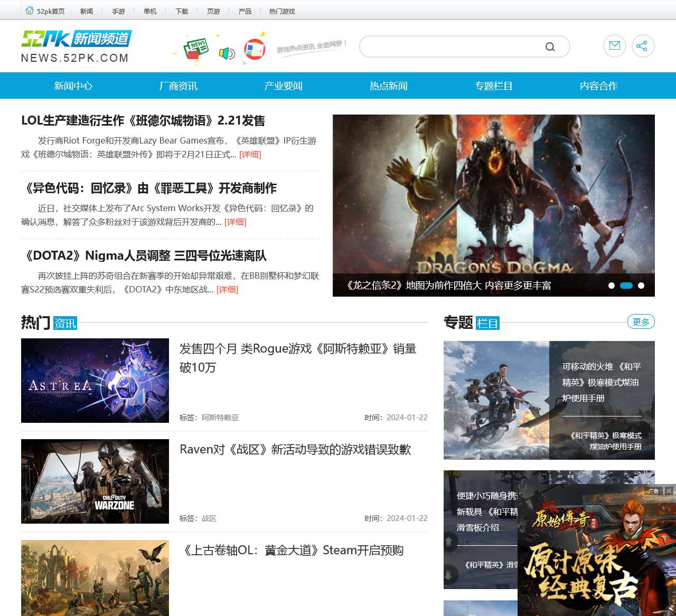Close the 原始传奇 ad popup
This screenshot has width=676, height=616.
[x=669, y=490]
